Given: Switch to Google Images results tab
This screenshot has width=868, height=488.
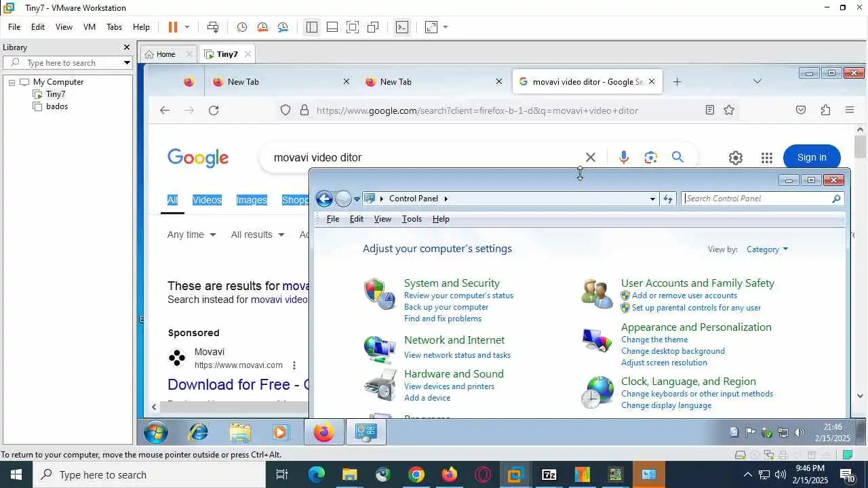Looking at the screenshot, I should [252, 200].
